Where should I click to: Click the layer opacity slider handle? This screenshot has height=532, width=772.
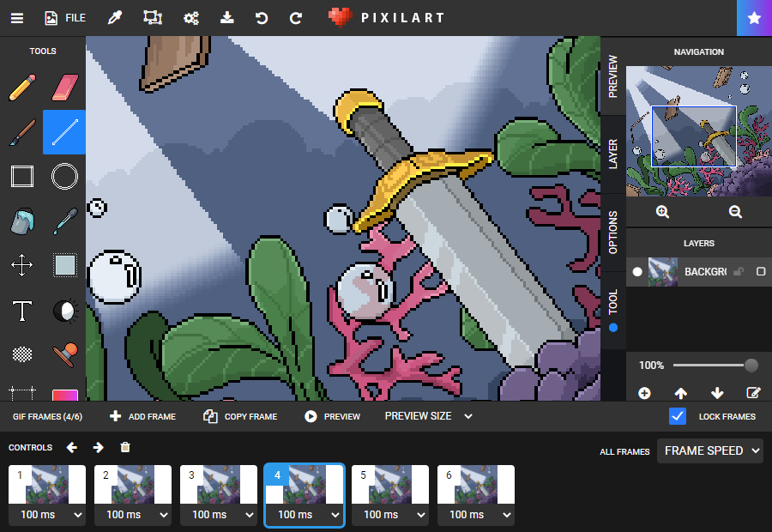pyautogui.click(x=751, y=366)
